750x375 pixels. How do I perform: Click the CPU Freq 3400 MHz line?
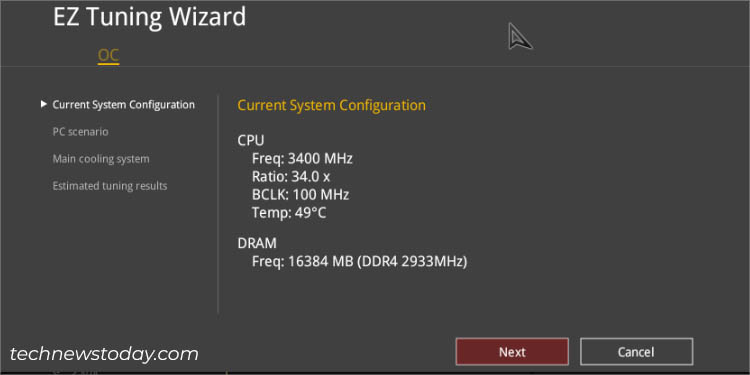pyautogui.click(x=302, y=158)
